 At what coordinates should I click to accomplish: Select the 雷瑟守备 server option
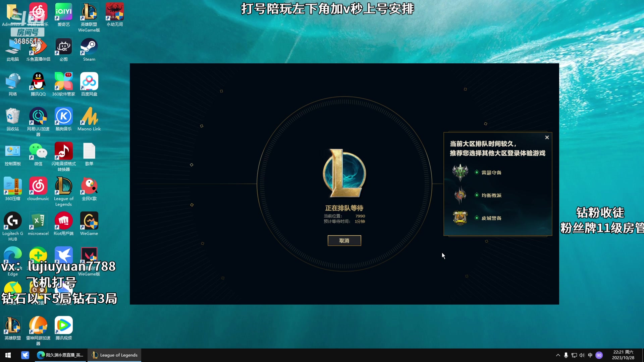(491, 173)
